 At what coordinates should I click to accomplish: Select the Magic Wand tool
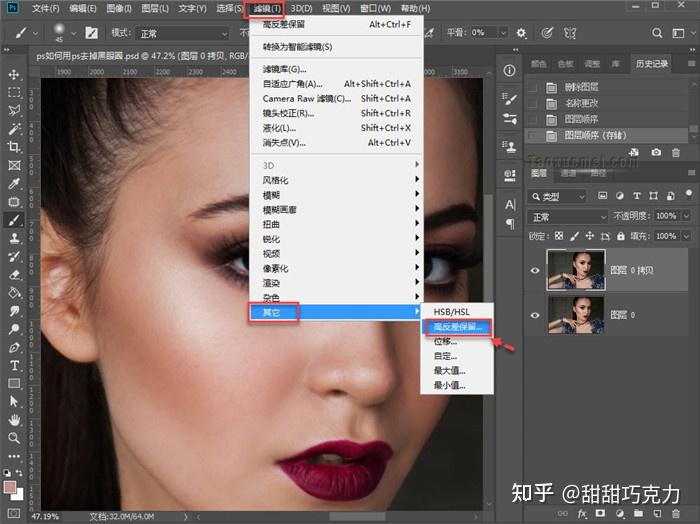tap(14, 129)
